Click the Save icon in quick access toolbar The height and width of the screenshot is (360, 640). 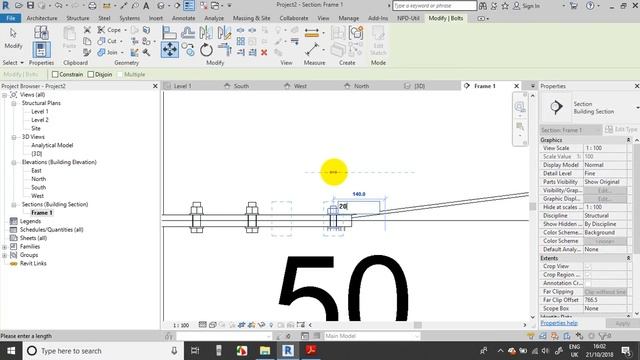coord(31,5)
